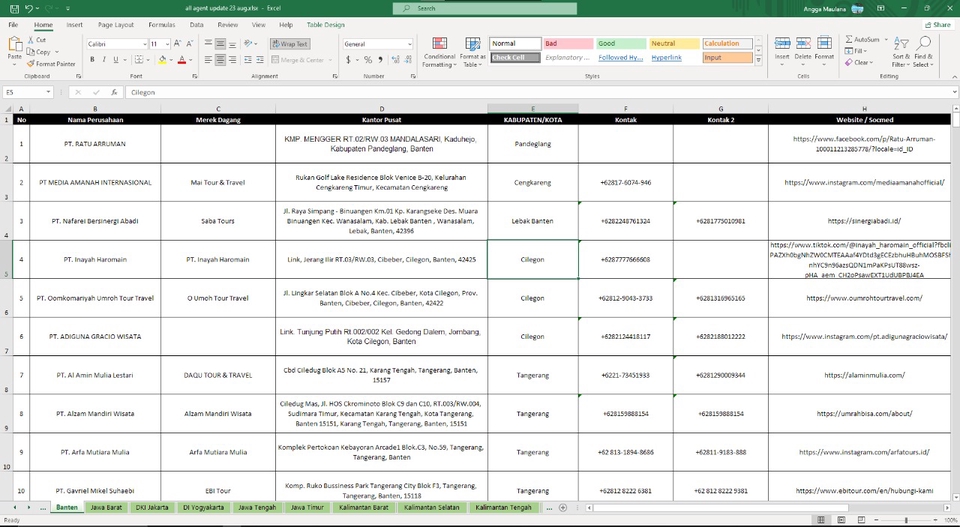Click the Borders icon
This screenshot has height=527, width=960.
point(139,60)
